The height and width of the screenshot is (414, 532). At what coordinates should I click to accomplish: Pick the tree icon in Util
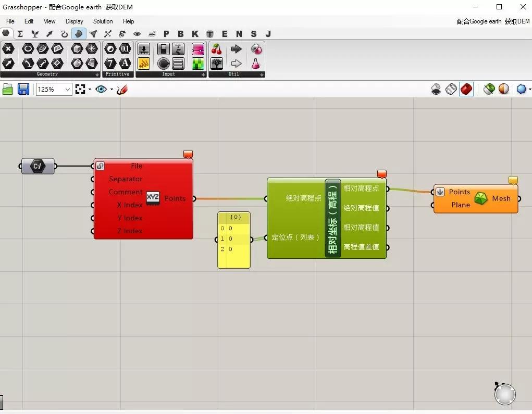(x=216, y=64)
